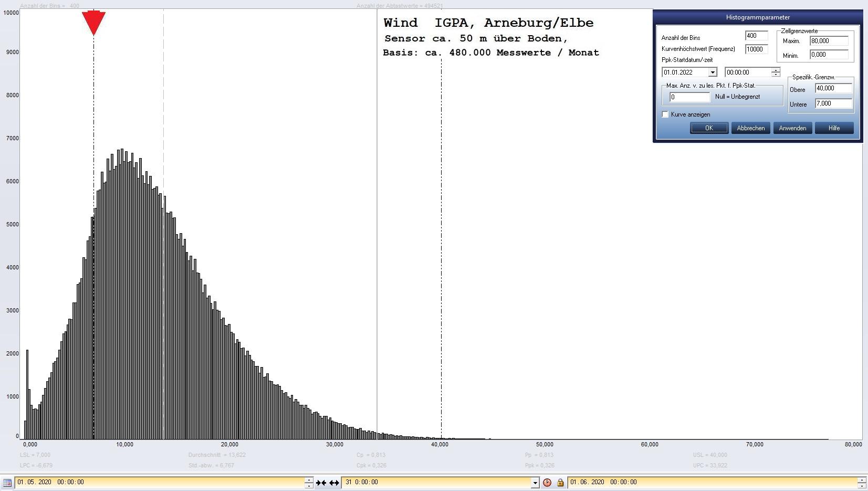The height and width of the screenshot is (491, 868).
Task: Click the Abbrechen button
Action: click(750, 128)
